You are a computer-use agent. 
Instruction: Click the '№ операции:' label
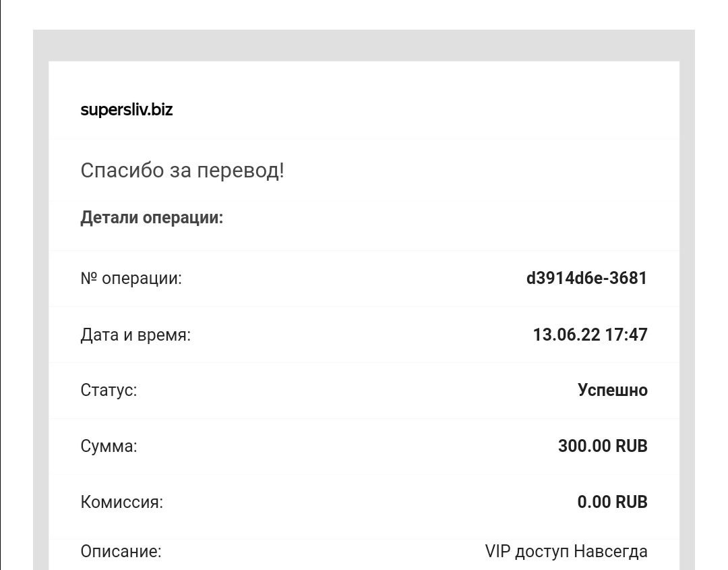click(131, 279)
